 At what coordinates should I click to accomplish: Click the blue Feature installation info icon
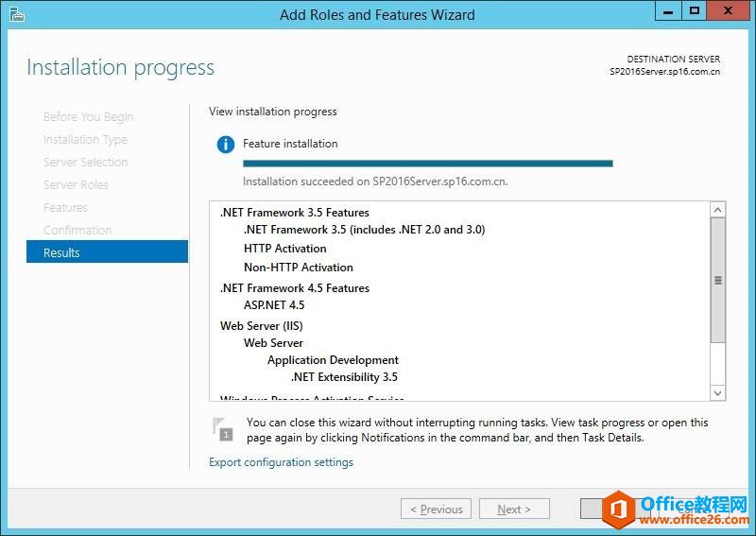point(226,145)
